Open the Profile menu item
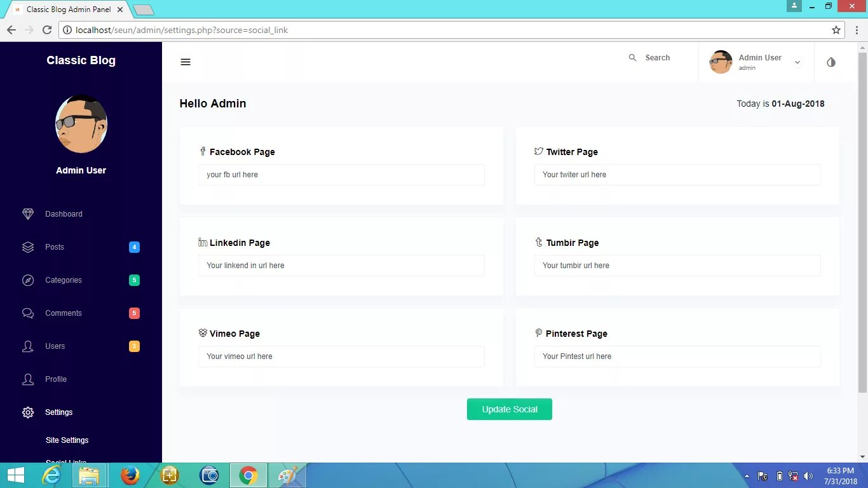The width and height of the screenshot is (868, 488). click(56, 379)
